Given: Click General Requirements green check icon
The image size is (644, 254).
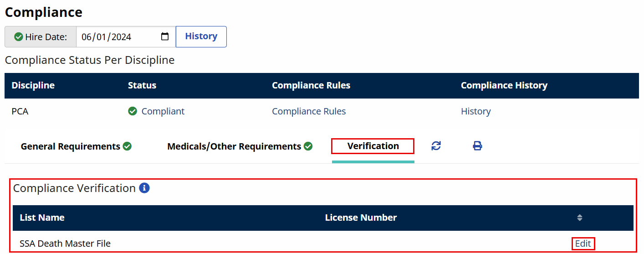Looking at the screenshot, I should pos(127,146).
